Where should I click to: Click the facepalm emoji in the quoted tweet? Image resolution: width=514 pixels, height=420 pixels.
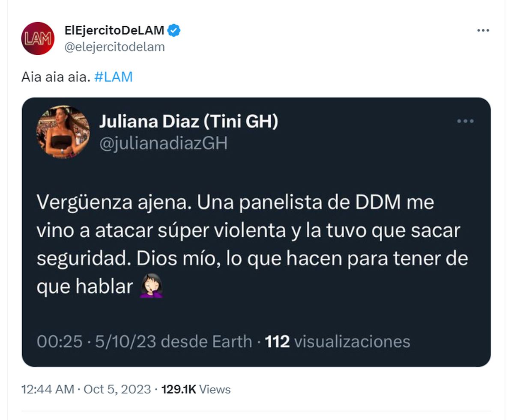(151, 287)
